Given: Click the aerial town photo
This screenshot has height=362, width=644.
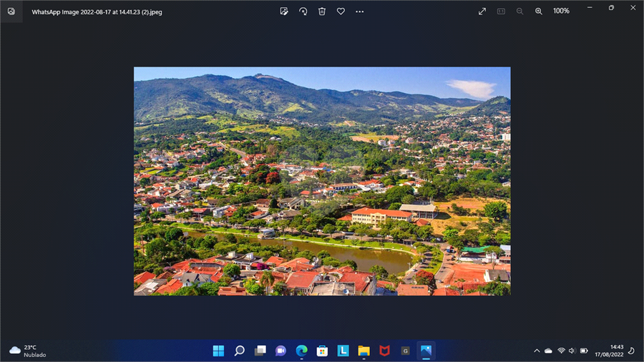Looking at the screenshot, I should [322, 181].
